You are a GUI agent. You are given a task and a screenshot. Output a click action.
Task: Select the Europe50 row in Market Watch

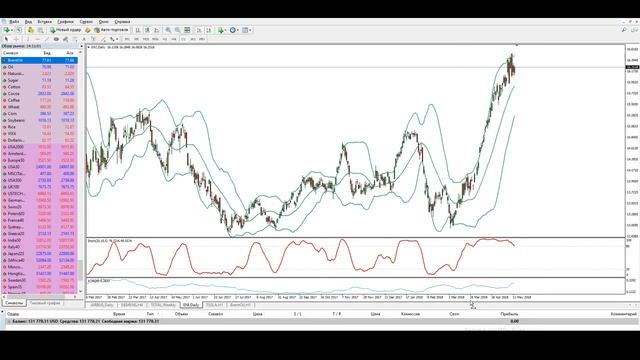click(x=39, y=160)
